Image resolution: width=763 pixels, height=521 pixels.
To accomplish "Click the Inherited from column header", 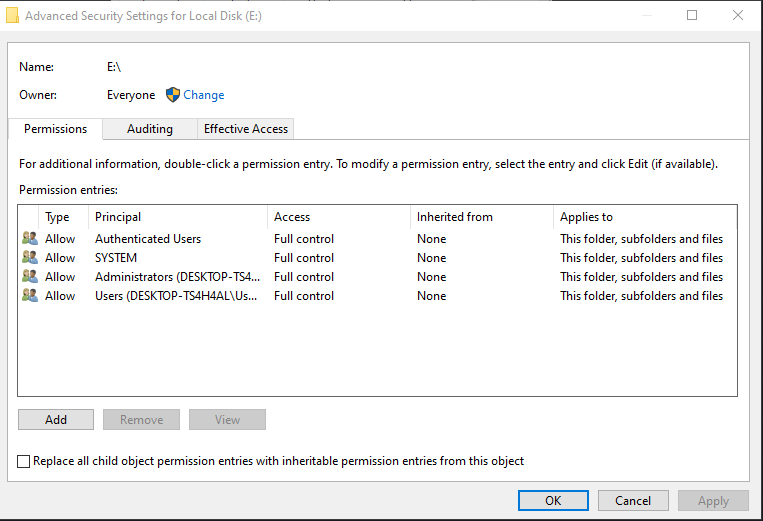I will pyautogui.click(x=455, y=217).
